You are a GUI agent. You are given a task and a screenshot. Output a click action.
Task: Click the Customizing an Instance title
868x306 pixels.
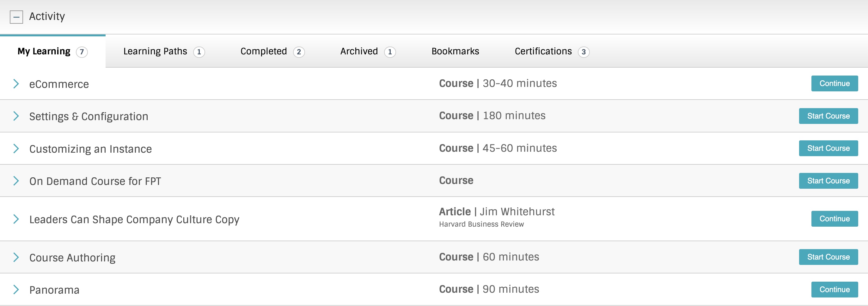coord(90,149)
